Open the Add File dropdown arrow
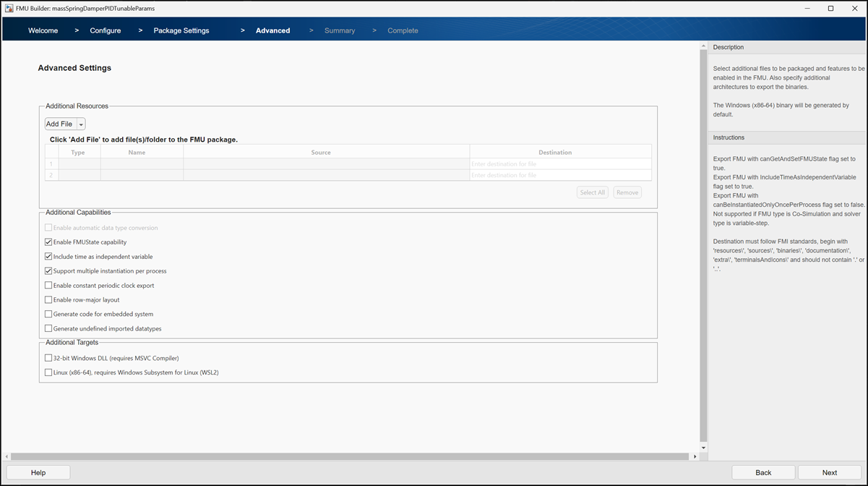The image size is (868, 486). tap(81, 124)
